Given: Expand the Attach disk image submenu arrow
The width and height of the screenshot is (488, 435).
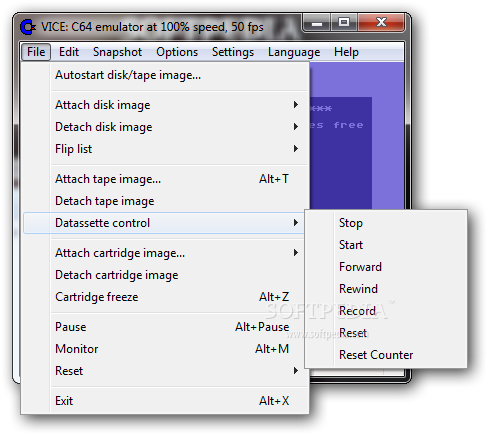Looking at the screenshot, I should point(296,105).
